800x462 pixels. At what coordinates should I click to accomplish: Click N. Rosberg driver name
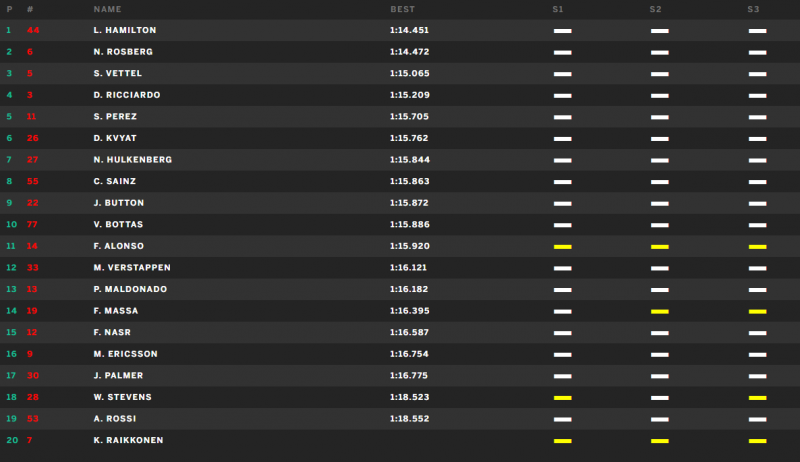(123, 52)
